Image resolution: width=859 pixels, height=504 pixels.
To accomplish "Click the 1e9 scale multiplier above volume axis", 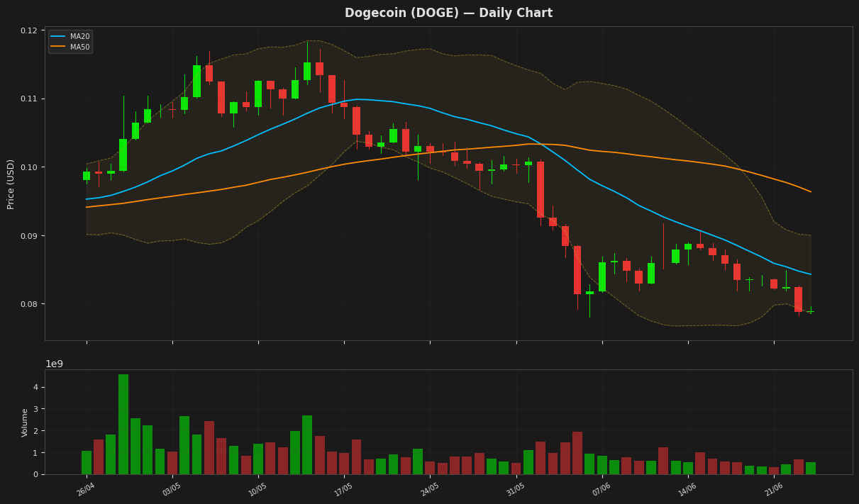I will coord(55,364).
